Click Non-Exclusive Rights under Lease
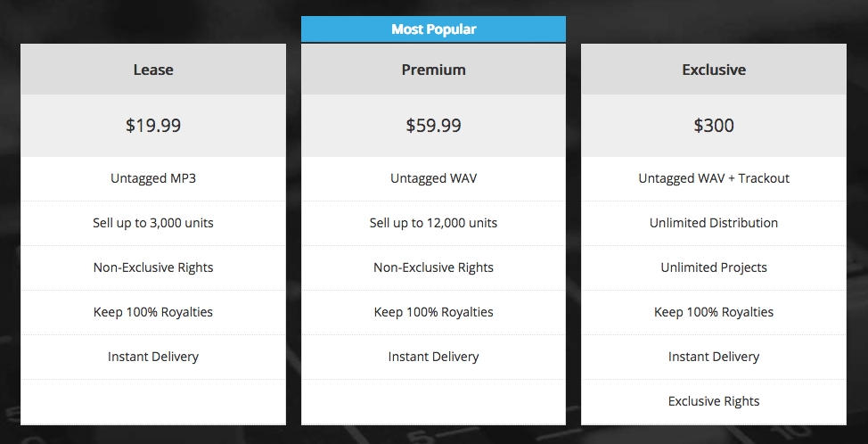 pyautogui.click(x=153, y=268)
